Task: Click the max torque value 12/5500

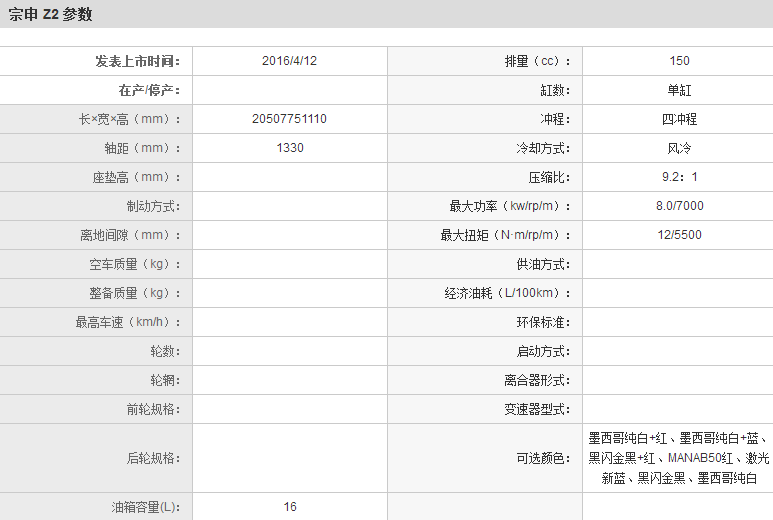Action: click(x=679, y=235)
